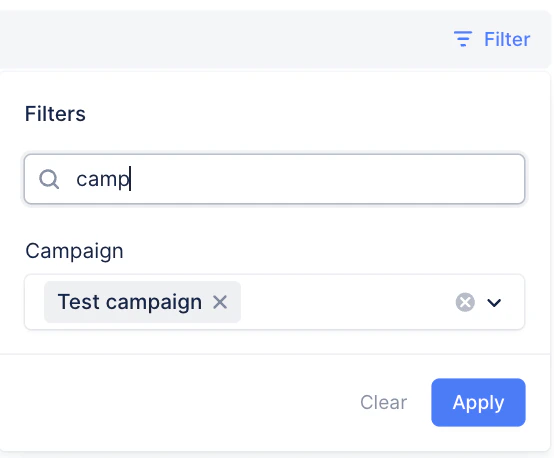Clear all selected campaigns with circle X

tap(465, 302)
